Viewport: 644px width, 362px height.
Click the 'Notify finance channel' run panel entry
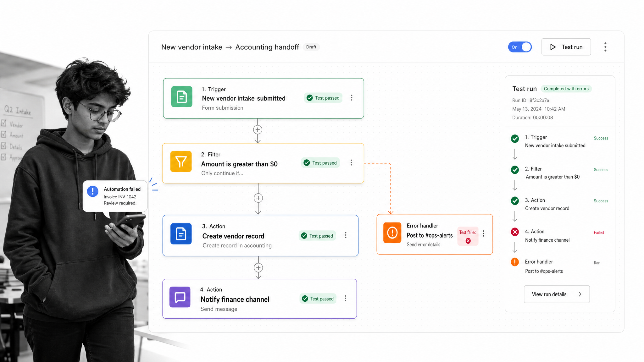pos(547,240)
